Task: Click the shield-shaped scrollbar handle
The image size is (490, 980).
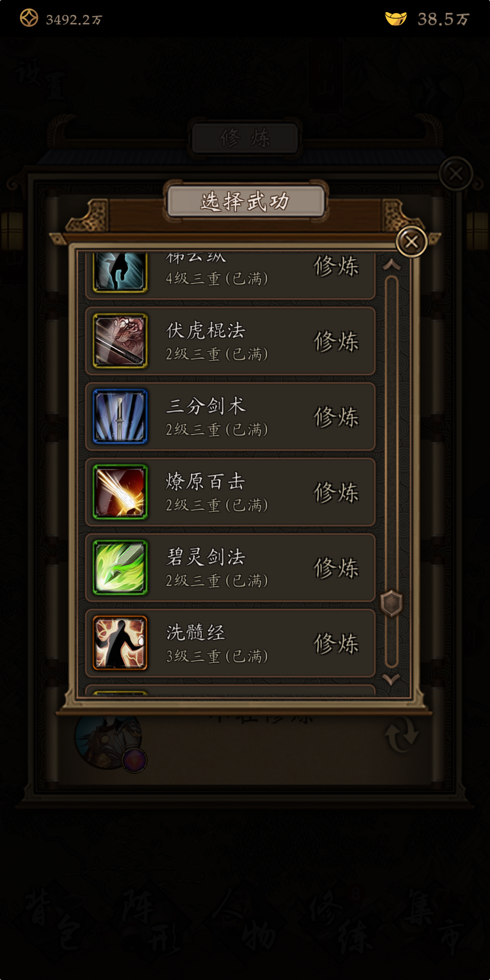Action: pyautogui.click(x=392, y=603)
